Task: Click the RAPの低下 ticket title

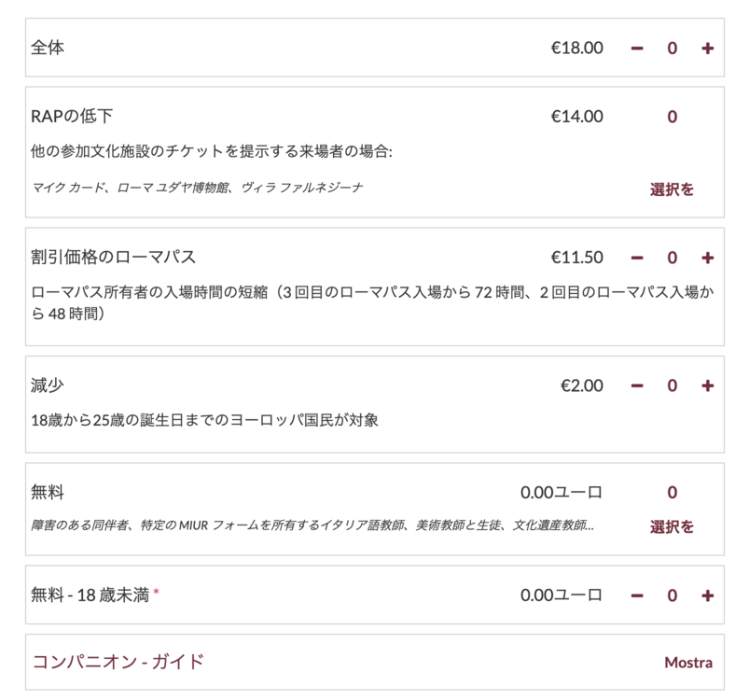Action: (73, 117)
